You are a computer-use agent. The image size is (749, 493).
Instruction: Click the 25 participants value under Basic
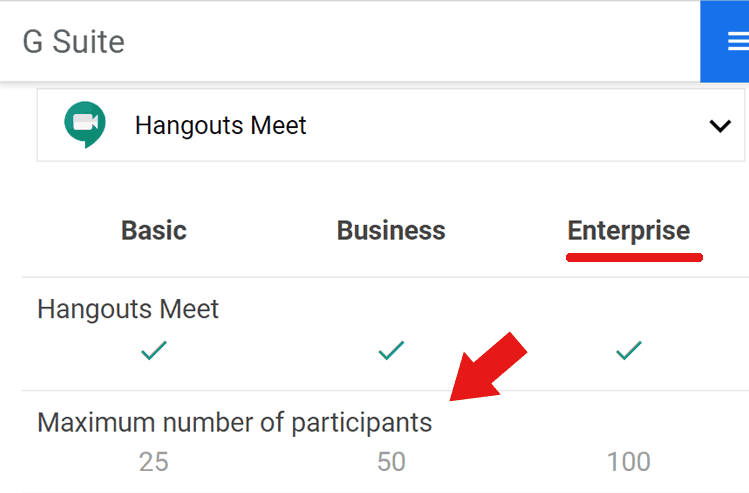(154, 462)
